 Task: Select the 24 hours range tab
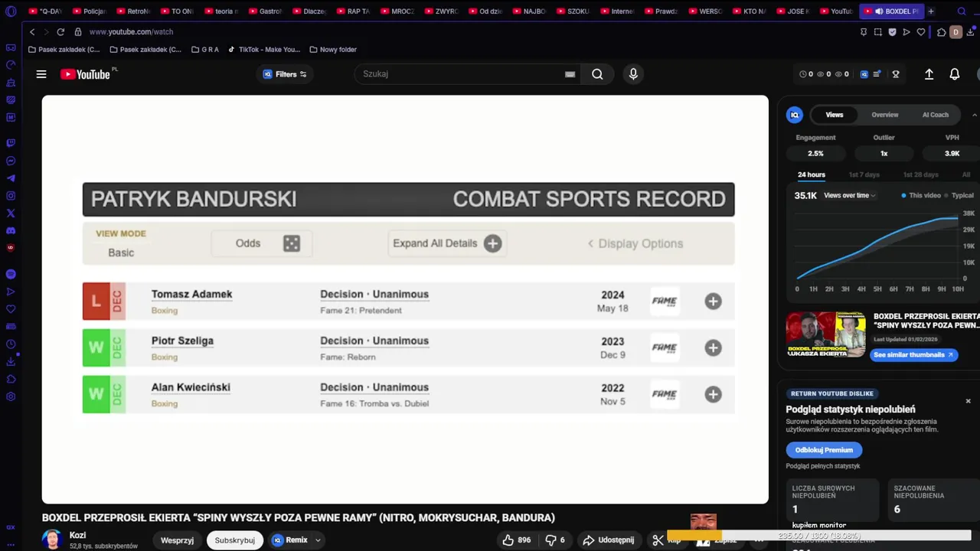pos(812,174)
